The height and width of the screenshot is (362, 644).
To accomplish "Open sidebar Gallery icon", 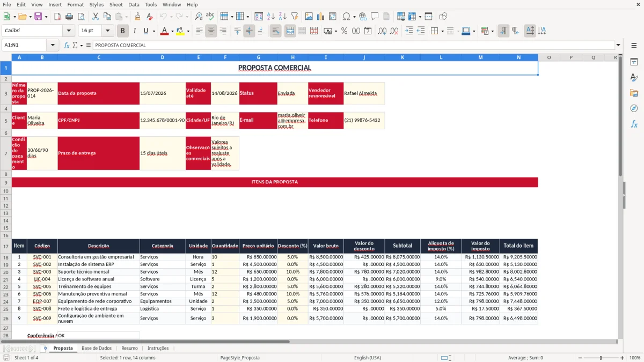I will tap(634, 93).
